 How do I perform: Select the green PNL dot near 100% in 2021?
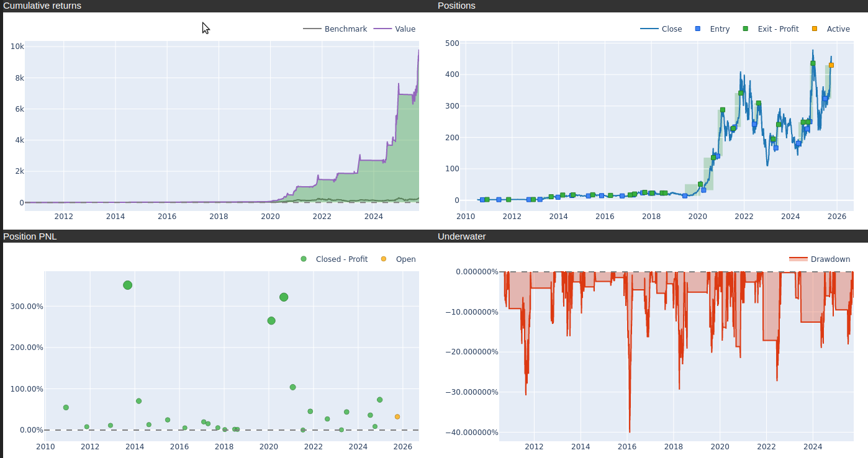(293, 387)
